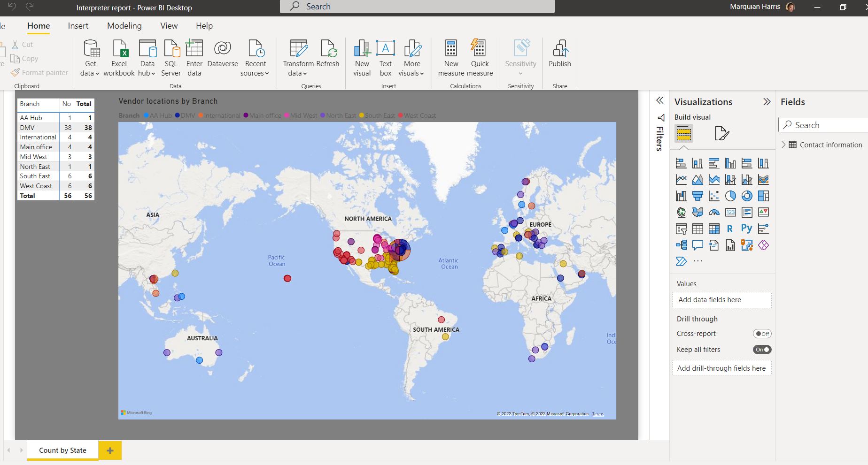Open the Modeling ribbon tab

coord(124,26)
